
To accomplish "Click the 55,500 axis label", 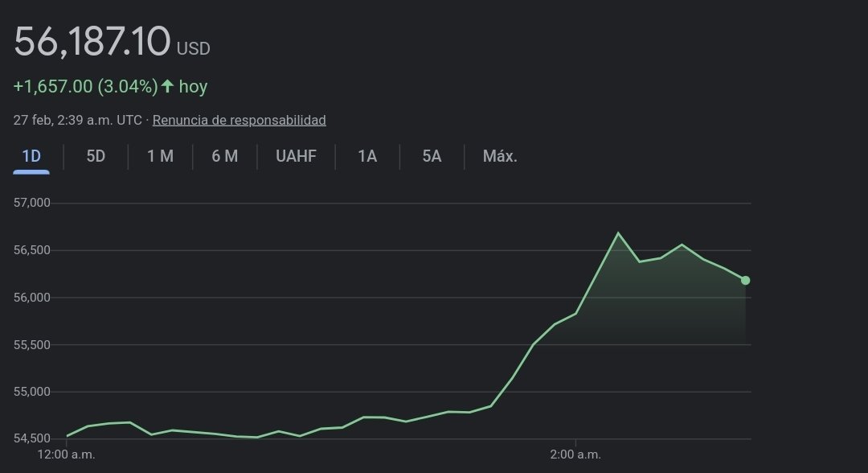I will 31,344.
